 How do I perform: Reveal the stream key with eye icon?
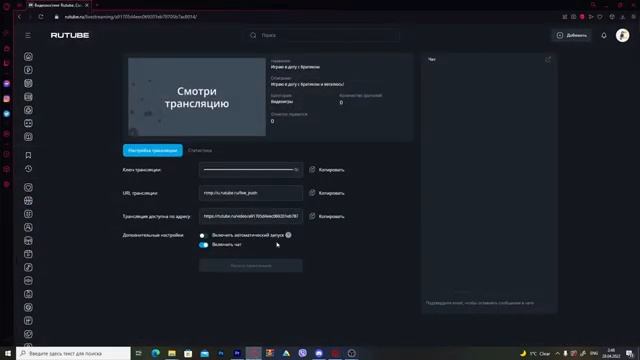pyautogui.click(x=297, y=169)
